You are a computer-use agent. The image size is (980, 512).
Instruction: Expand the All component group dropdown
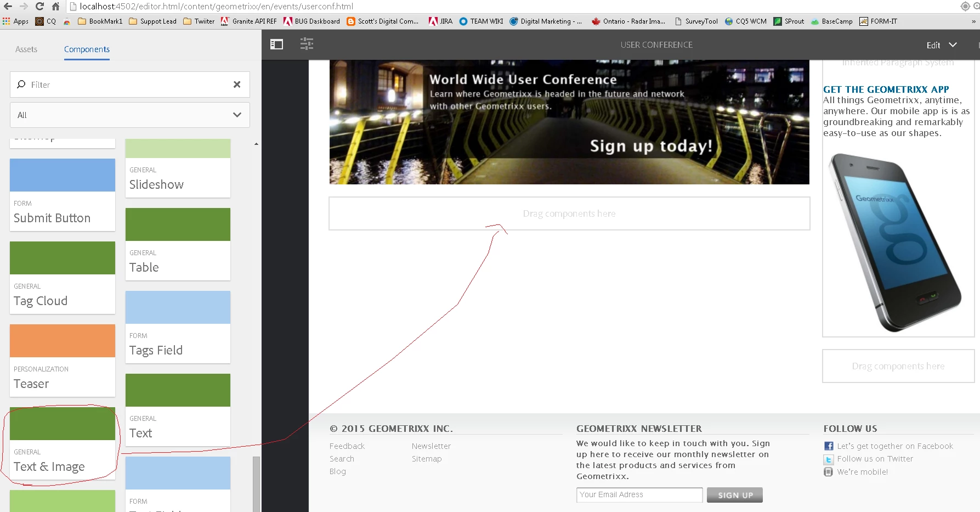tap(130, 115)
